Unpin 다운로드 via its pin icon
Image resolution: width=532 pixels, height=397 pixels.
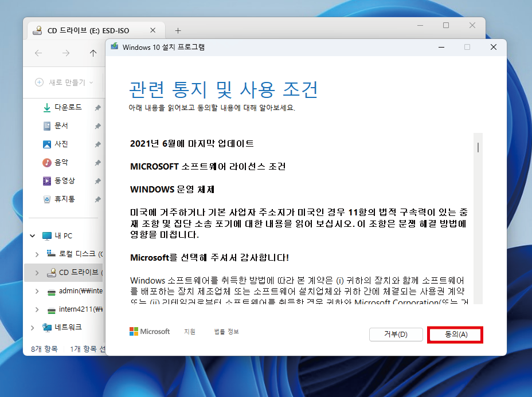coord(97,108)
